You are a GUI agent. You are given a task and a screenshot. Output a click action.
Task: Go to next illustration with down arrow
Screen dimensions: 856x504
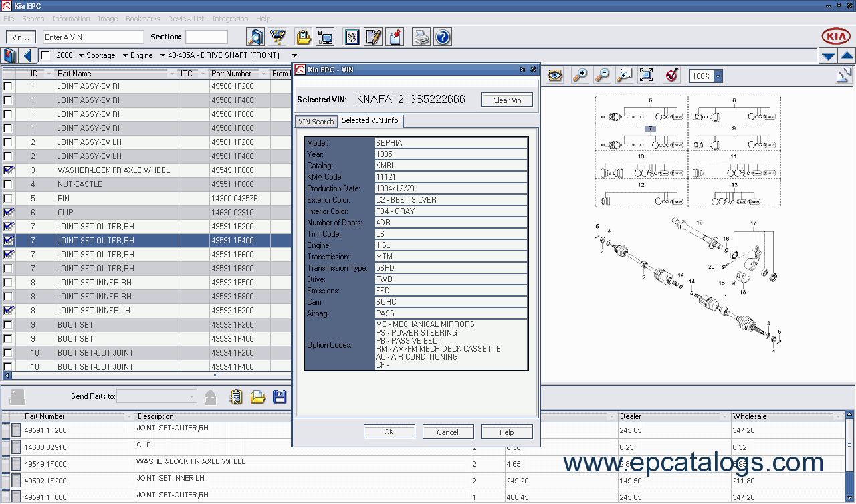coord(829,56)
